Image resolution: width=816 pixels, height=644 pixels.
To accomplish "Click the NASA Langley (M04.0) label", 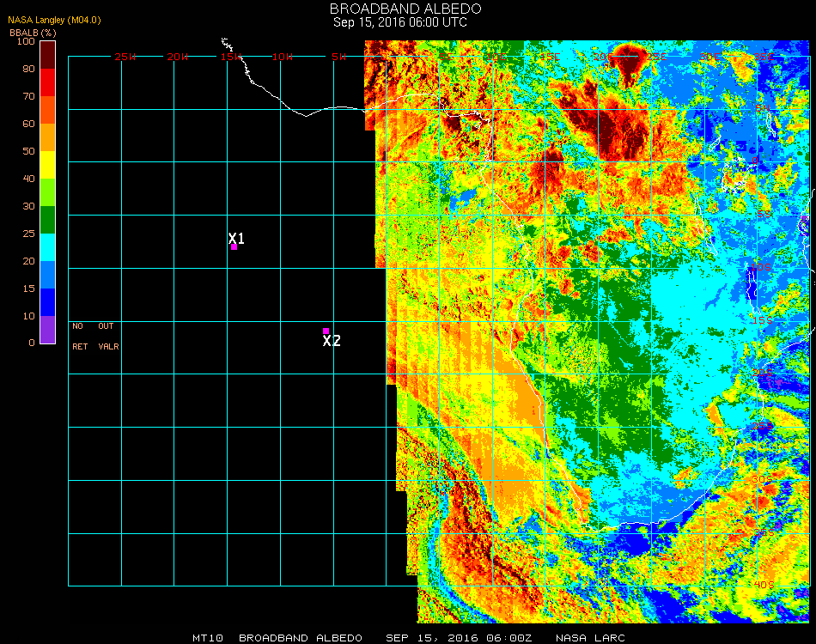I will pyautogui.click(x=54, y=21).
